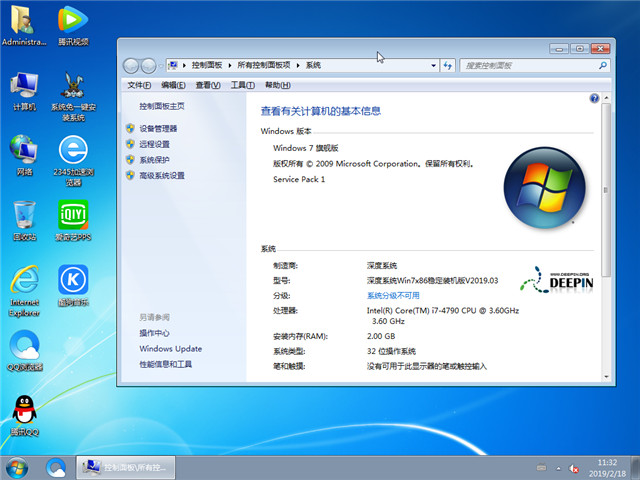This screenshot has width=640, height=480.
Task: Click the help question mark icon
Action: coord(594,98)
